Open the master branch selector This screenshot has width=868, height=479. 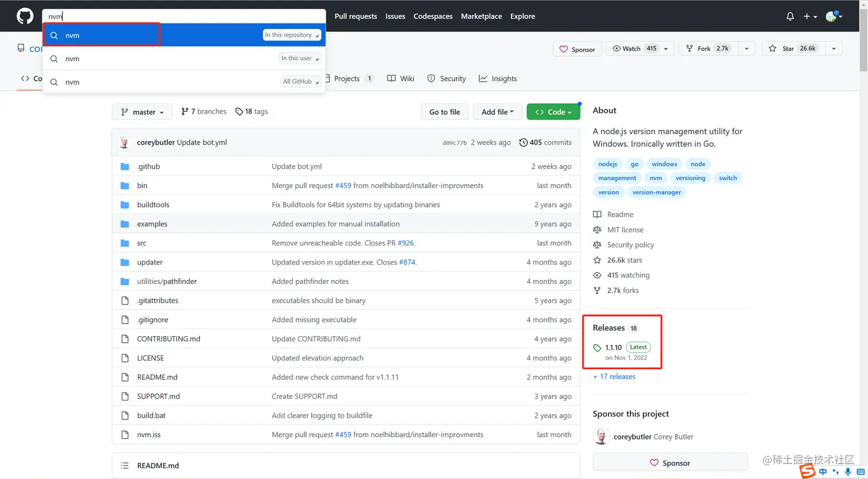(x=143, y=112)
